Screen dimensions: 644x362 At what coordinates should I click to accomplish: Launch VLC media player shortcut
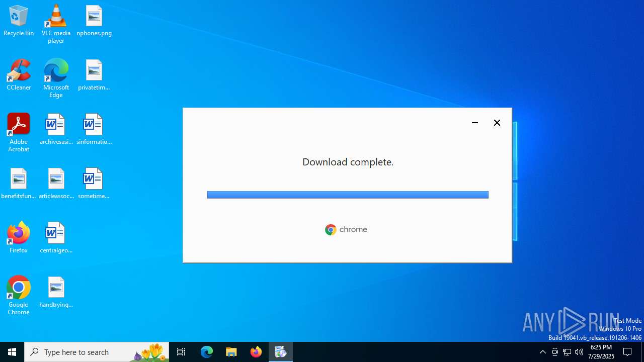click(56, 24)
